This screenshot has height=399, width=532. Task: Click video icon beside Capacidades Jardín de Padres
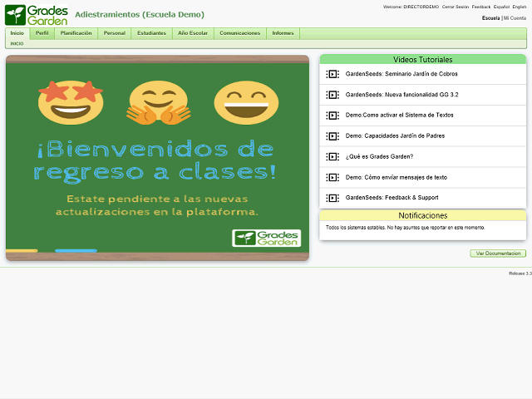(332, 136)
